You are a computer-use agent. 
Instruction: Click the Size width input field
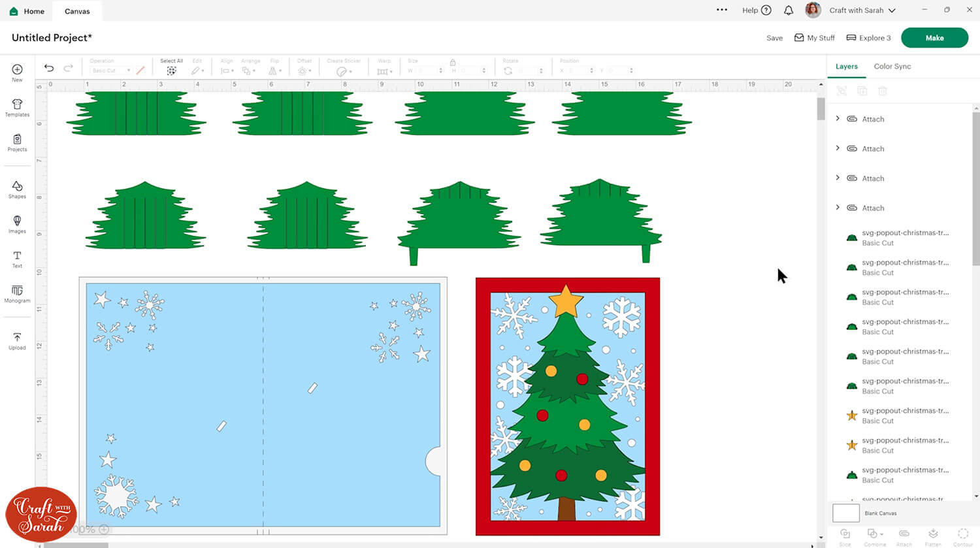[429, 71]
